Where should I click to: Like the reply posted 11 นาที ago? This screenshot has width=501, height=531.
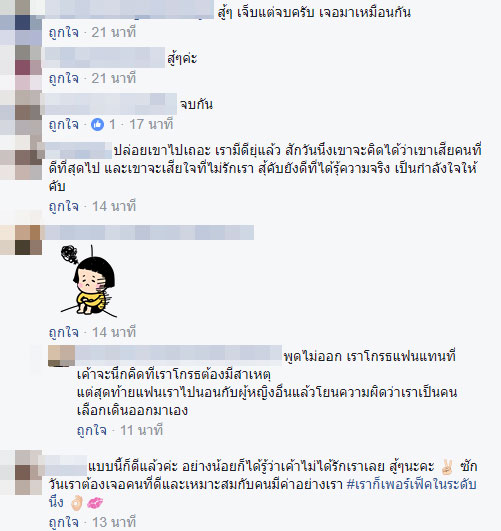(x=92, y=430)
